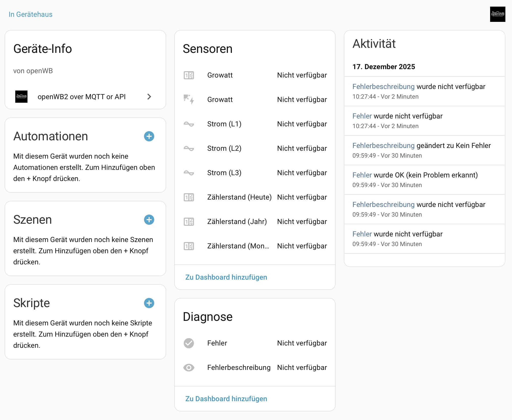Open Fehlerbeschreibung link in 'Kein Fehler' entry
The height and width of the screenshot is (420, 512).
pos(383,146)
